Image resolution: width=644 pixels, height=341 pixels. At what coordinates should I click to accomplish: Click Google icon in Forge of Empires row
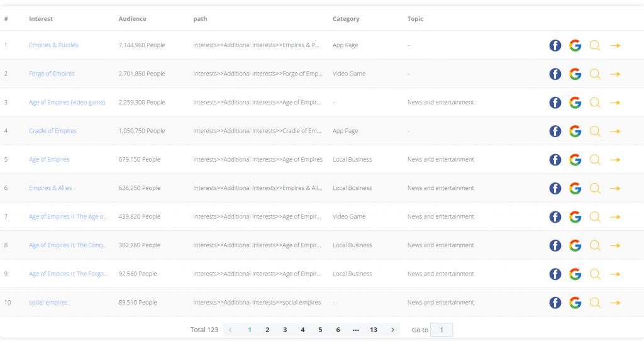tap(575, 74)
